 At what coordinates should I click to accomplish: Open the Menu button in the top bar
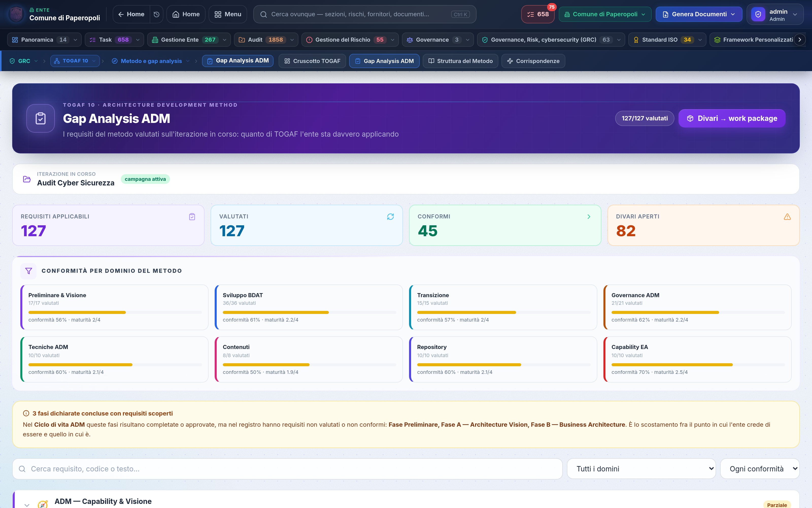coord(228,14)
